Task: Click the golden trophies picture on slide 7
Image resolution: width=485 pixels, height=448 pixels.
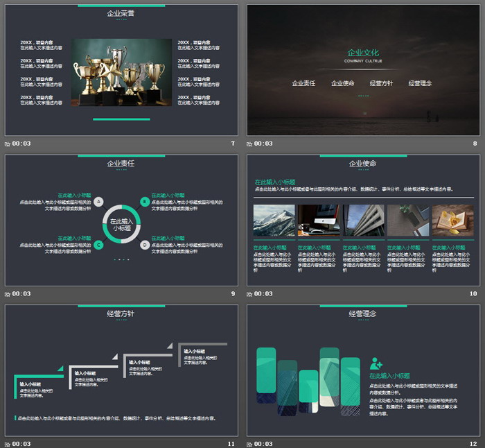Action: [121, 72]
